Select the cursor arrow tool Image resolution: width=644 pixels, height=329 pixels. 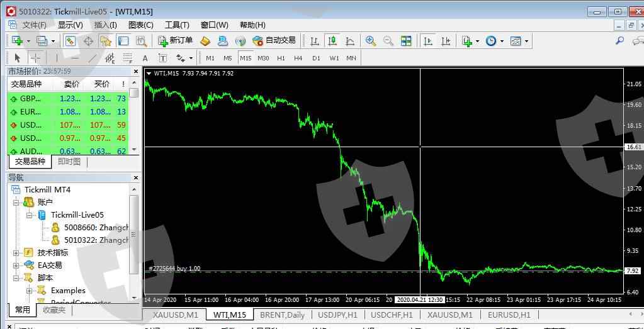pos(17,58)
